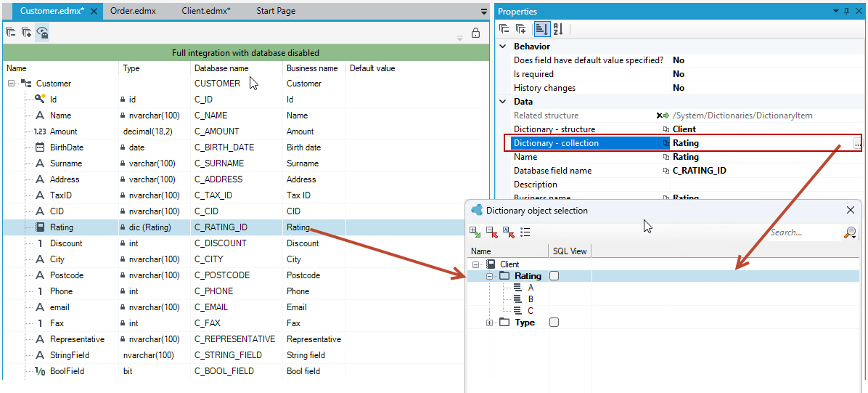This screenshot has width=868, height=393.
Task: Click the green arrow select icon in the dictionary dialog
Action: (475, 232)
